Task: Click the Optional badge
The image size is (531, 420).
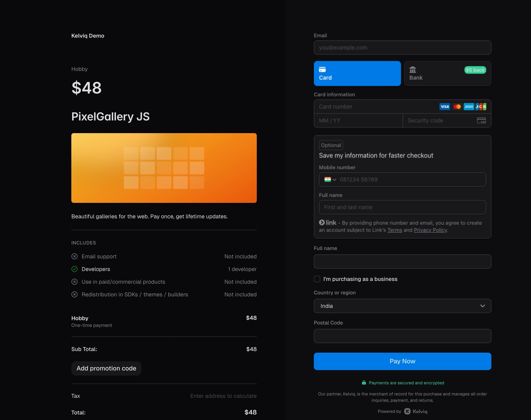Action: click(x=331, y=145)
